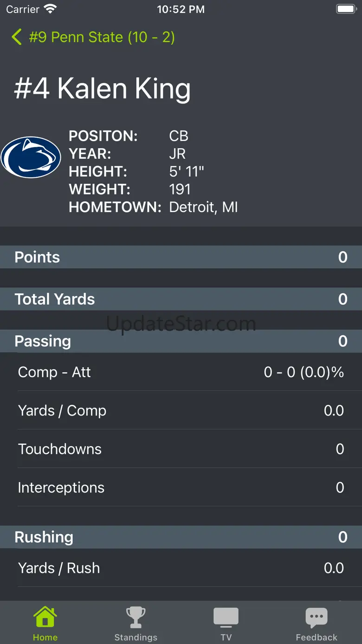Image resolution: width=362 pixels, height=644 pixels.
Task: Open the Home house icon
Action: pyautogui.click(x=45, y=618)
